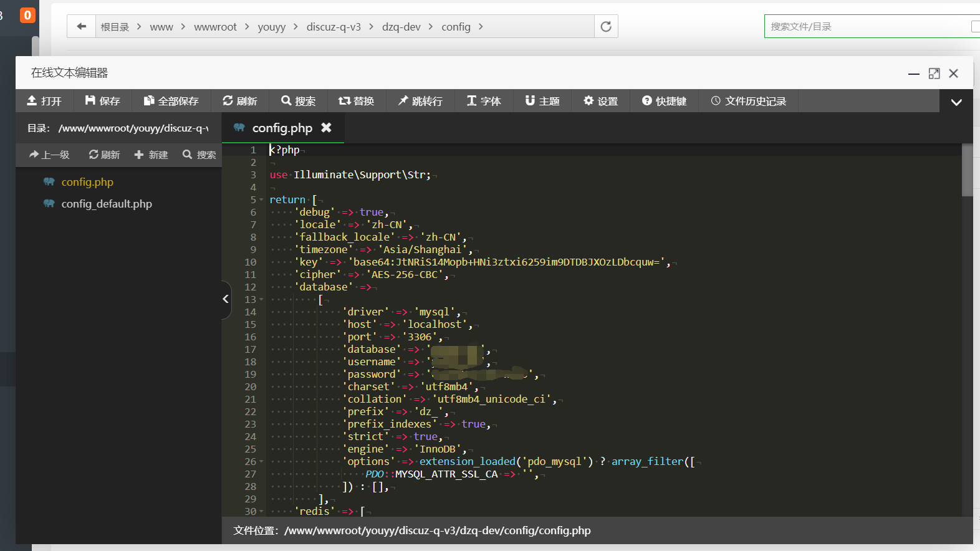Click the 'localhost' host value

tap(435, 325)
